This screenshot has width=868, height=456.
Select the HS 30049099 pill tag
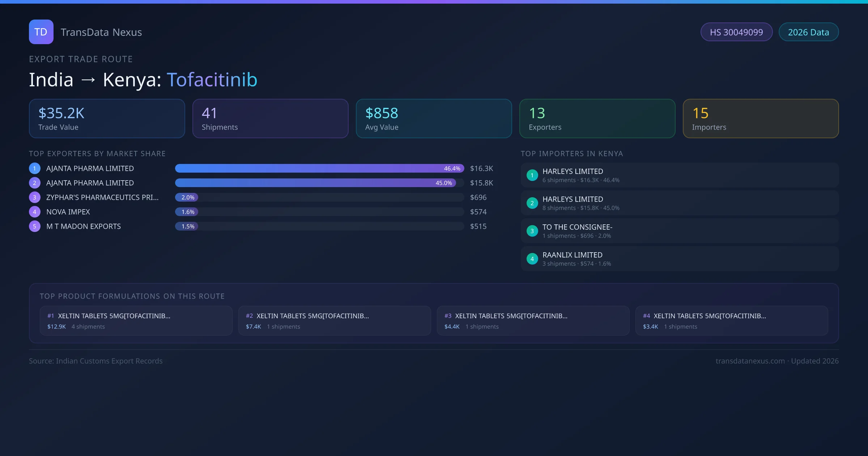pyautogui.click(x=736, y=32)
